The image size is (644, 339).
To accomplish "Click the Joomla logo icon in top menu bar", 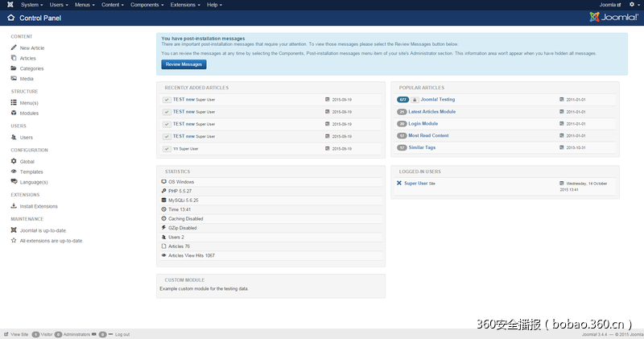I will click(x=9, y=5).
